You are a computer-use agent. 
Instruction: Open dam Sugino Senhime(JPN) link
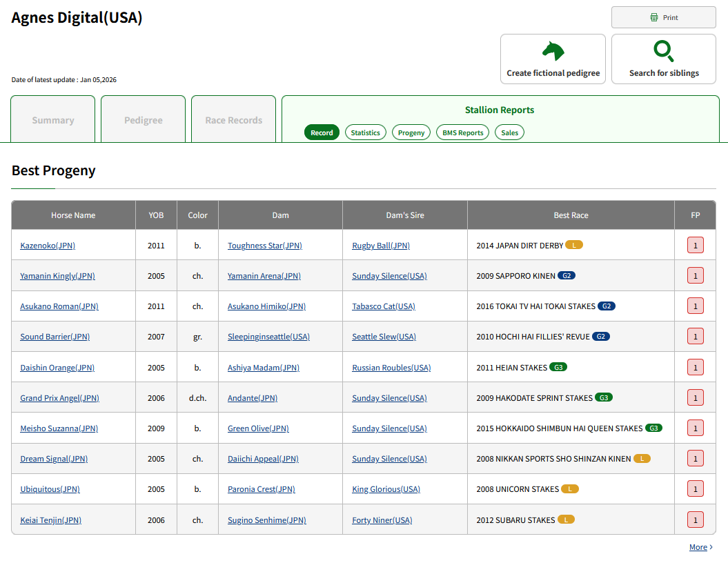(267, 520)
